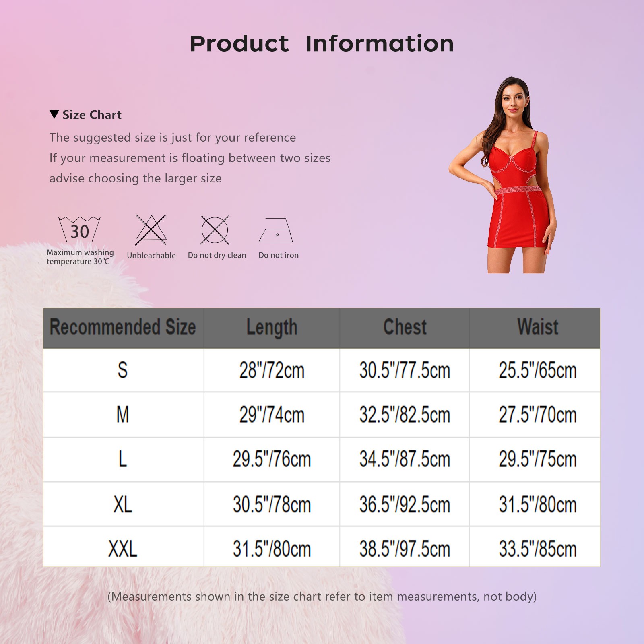644x644 pixels.
Task: Click the floating between two sizes sentence
Action: click(x=190, y=158)
